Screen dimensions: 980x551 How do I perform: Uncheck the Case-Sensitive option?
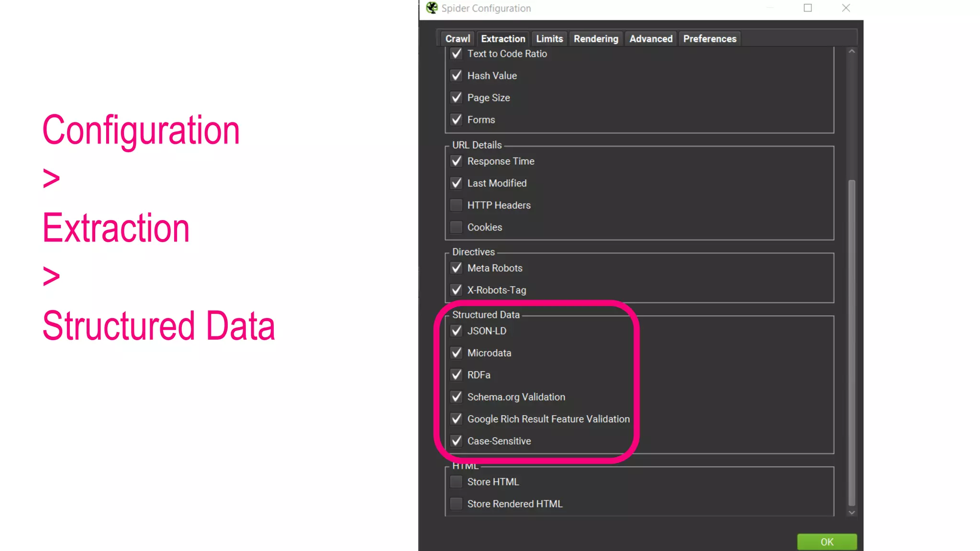457,441
